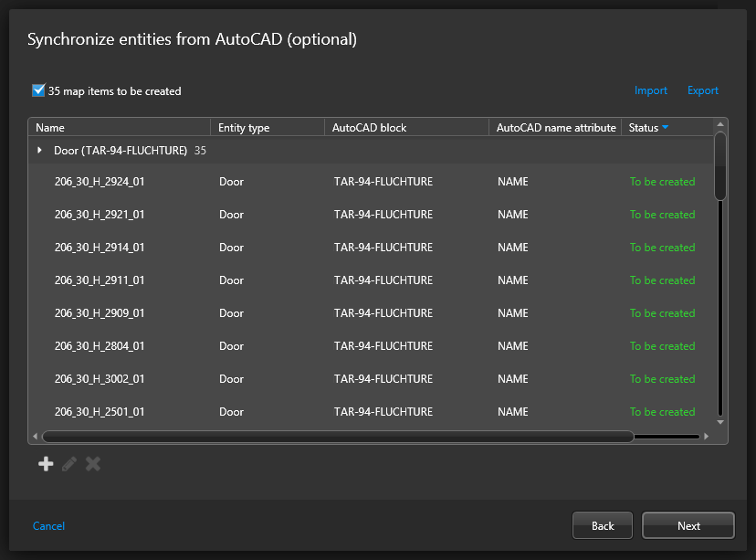This screenshot has height=560, width=756.
Task: Click the vertical scrollbar thumb
Action: [720, 164]
